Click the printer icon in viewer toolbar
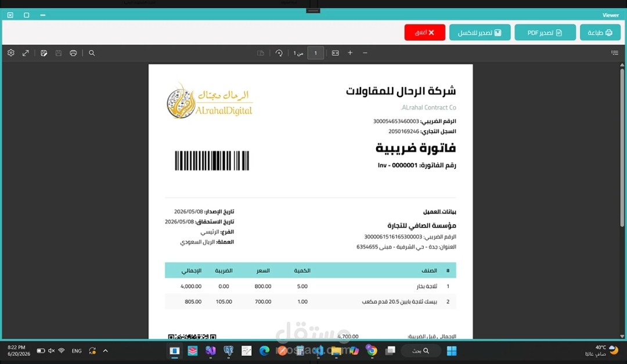The width and height of the screenshot is (627, 364). coord(73,53)
